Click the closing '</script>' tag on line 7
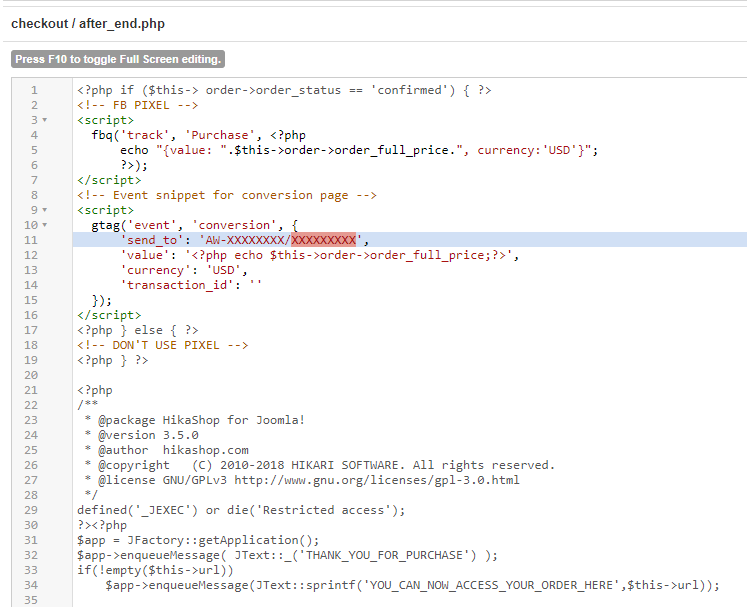This screenshot has width=747, height=607. pos(109,180)
